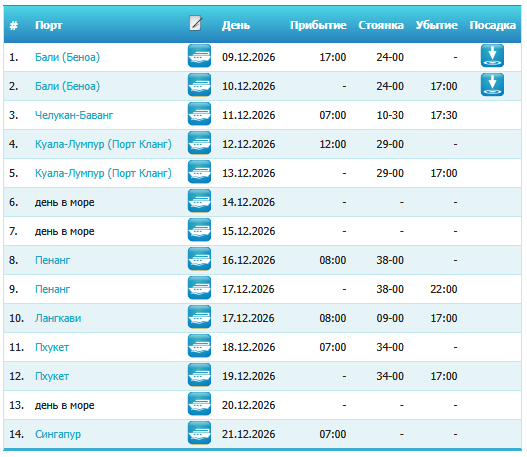Image resolution: width=527 pixels, height=457 pixels.
Task: Click the ship icon in row 11 (18.12.2026)
Action: click(x=199, y=346)
